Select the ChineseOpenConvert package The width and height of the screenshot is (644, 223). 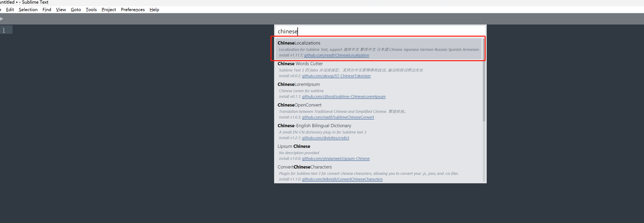pos(379,111)
